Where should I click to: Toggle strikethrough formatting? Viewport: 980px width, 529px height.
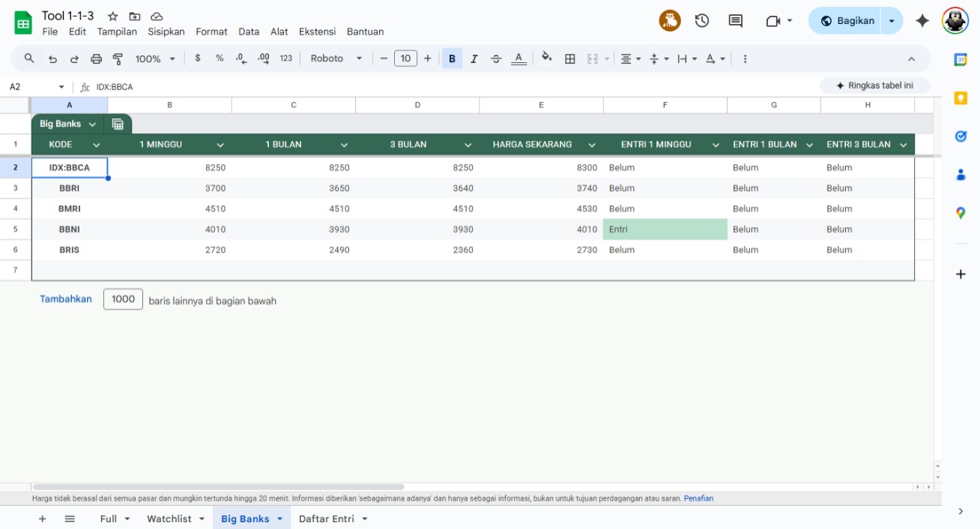tap(496, 58)
